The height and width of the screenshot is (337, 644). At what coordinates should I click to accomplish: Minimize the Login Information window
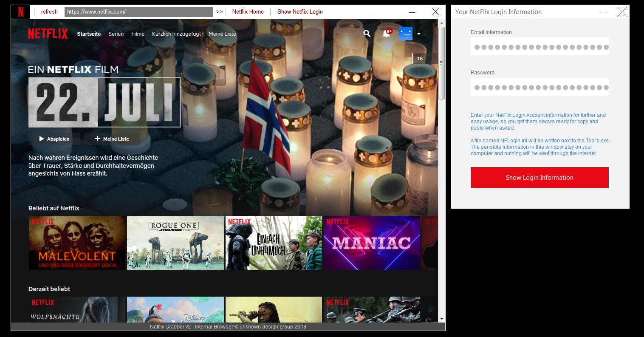[603, 12]
